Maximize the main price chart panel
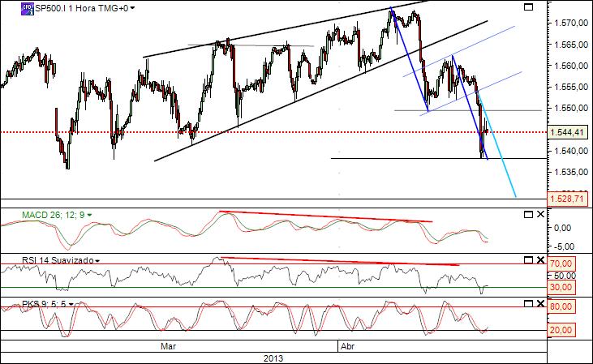This screenshot has height=364, width=593. click(x=528, y=7)
